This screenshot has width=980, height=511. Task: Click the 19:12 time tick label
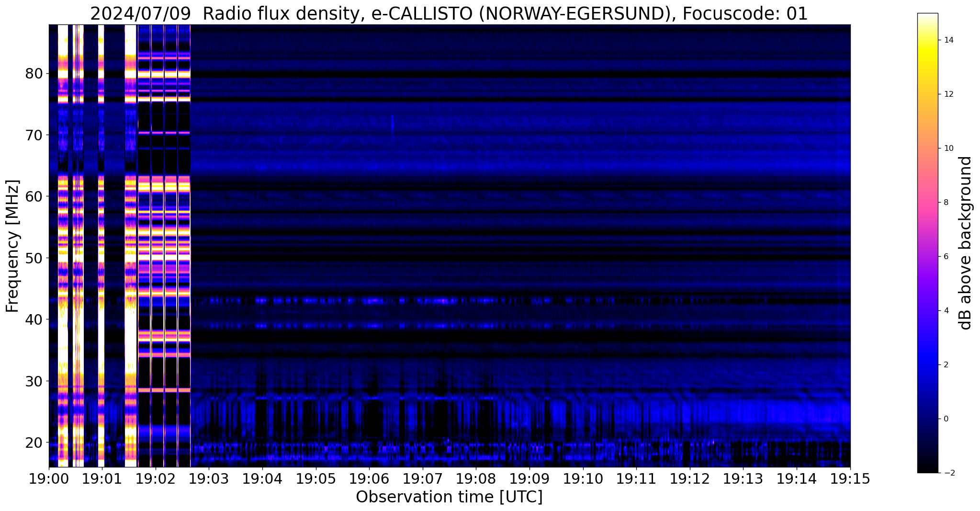(690, 479)
